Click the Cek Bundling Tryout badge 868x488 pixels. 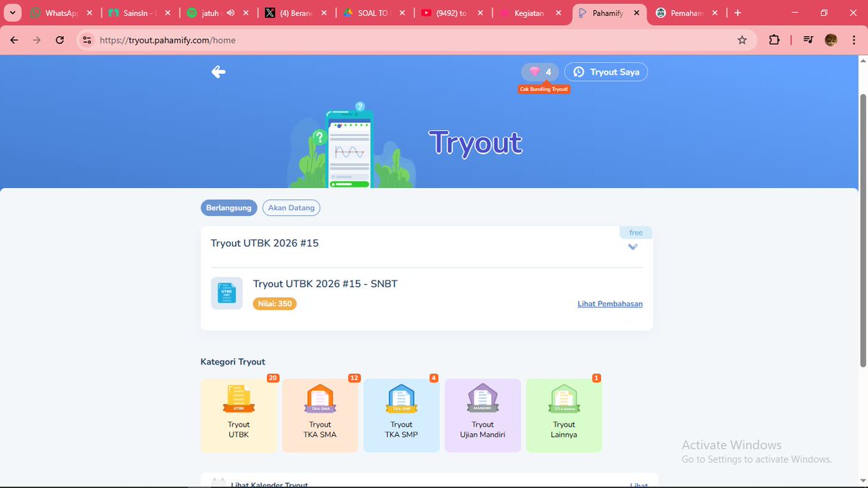click(544, 89)
